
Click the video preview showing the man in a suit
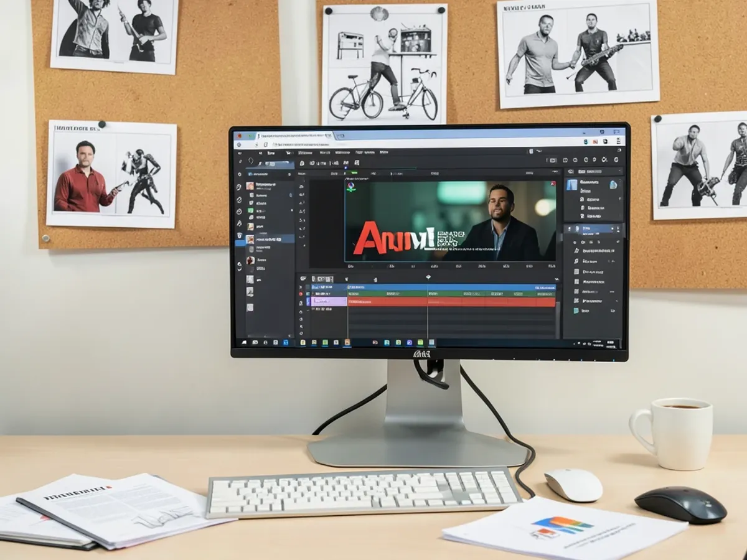pyautogui.click(x=450, y=221)
